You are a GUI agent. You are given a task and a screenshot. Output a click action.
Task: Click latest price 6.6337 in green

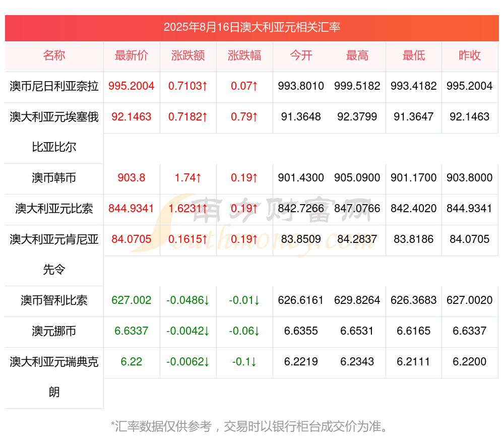point(132,331)
